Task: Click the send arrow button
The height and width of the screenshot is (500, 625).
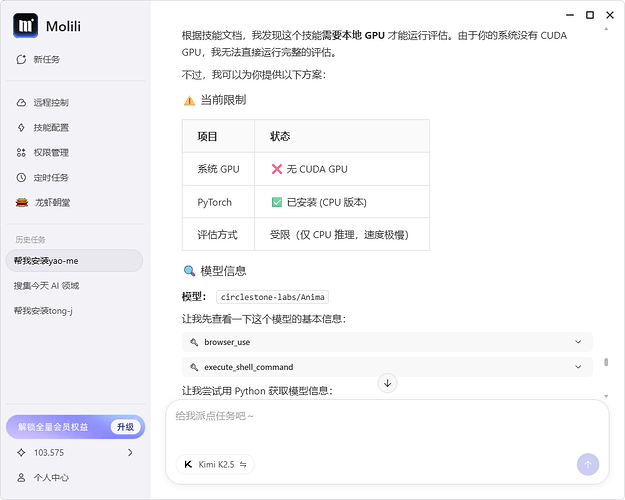Action: (x=588, y=464)
